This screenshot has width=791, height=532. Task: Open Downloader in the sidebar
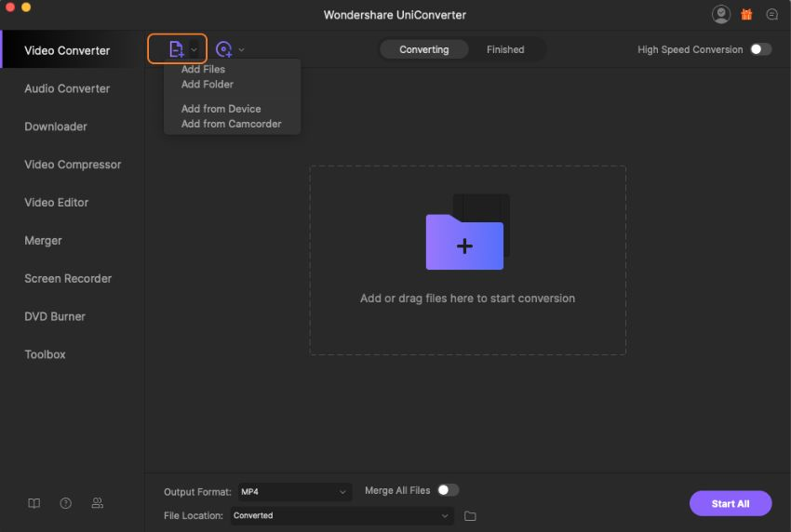[x=56, y=126]
